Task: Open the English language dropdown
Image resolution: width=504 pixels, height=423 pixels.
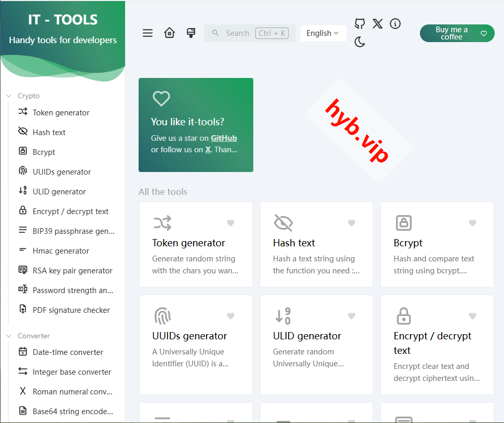Action: click(323, 33)
